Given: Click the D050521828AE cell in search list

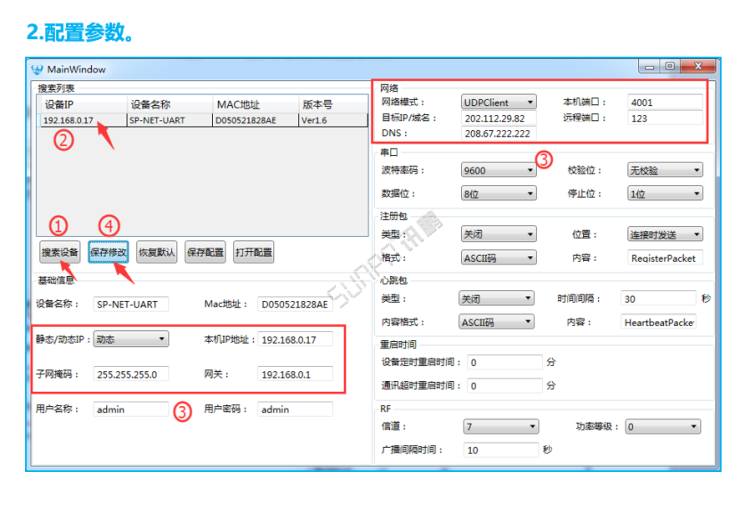Looking at the screenshot, I should pyautogui.click(x=255, y=120).
